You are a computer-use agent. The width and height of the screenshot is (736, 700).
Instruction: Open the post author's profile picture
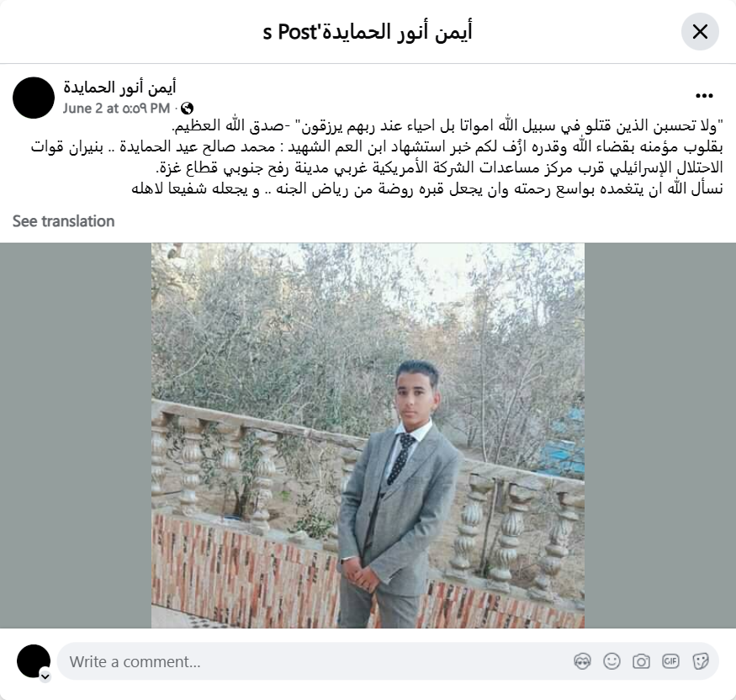(34, 98)
